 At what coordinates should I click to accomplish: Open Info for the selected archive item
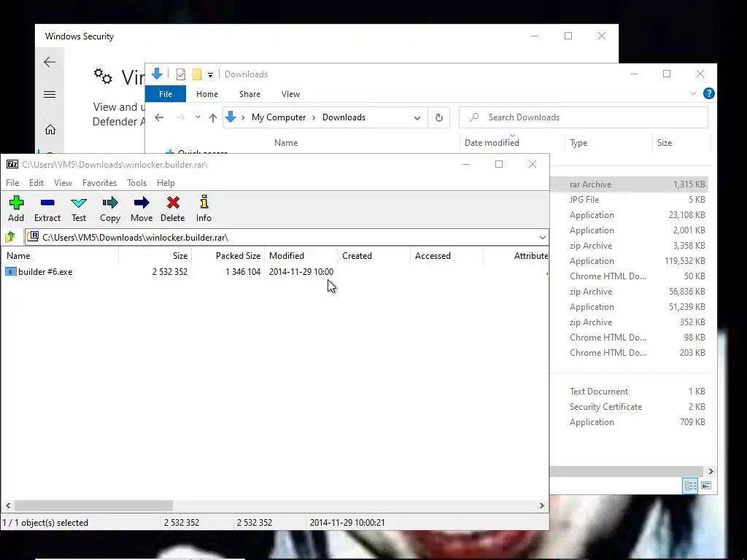click(x=204, y=209)
